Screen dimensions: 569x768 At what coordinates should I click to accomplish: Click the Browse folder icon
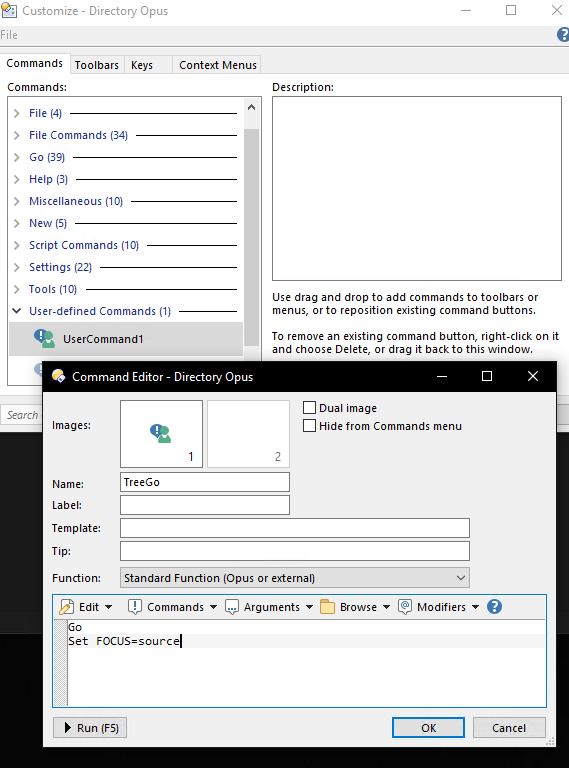(327, 607)
